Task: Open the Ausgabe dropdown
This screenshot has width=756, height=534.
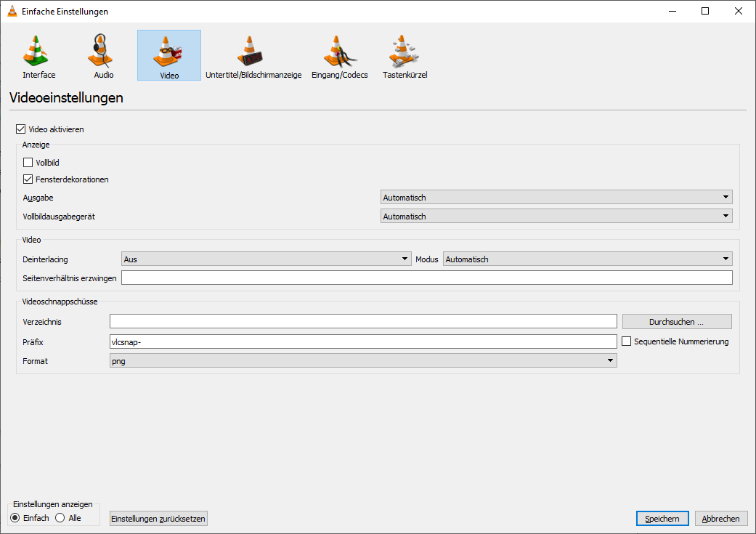Action: 725,197
